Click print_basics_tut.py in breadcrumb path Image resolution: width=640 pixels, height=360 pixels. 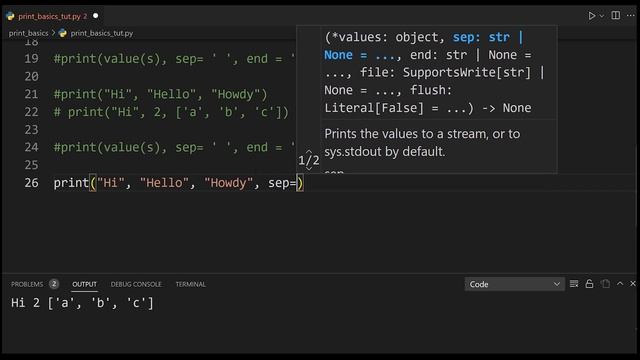pos(102,33)
